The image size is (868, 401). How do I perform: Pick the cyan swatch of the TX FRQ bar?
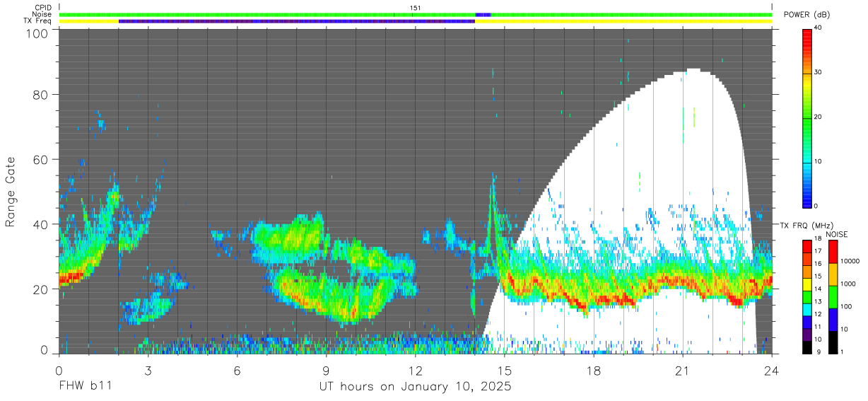807,309
